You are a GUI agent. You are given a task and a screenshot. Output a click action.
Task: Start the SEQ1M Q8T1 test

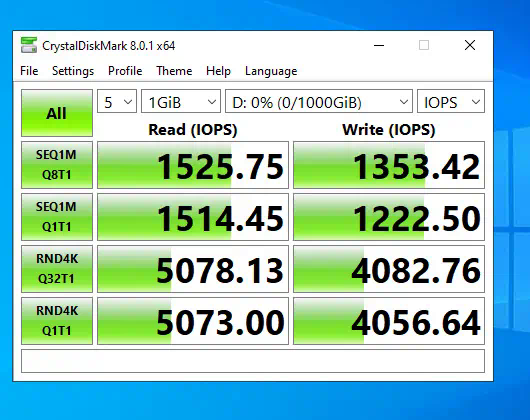[57, 165]
